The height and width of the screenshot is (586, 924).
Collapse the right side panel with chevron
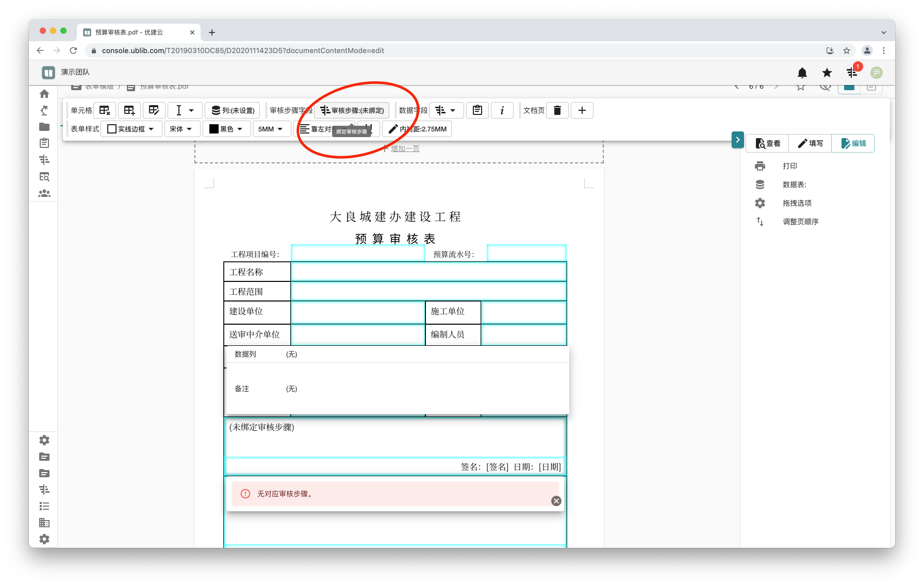pyautogui.click(x=737, y=140)
